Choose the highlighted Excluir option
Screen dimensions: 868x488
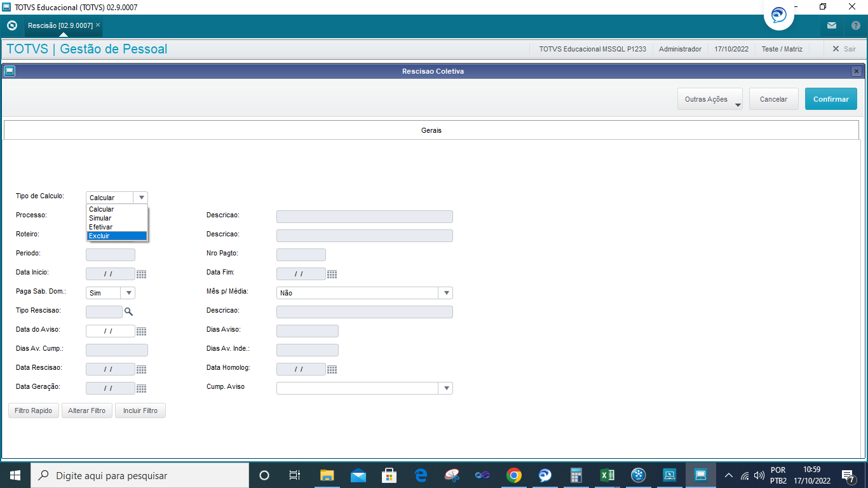tap(117, 236)
